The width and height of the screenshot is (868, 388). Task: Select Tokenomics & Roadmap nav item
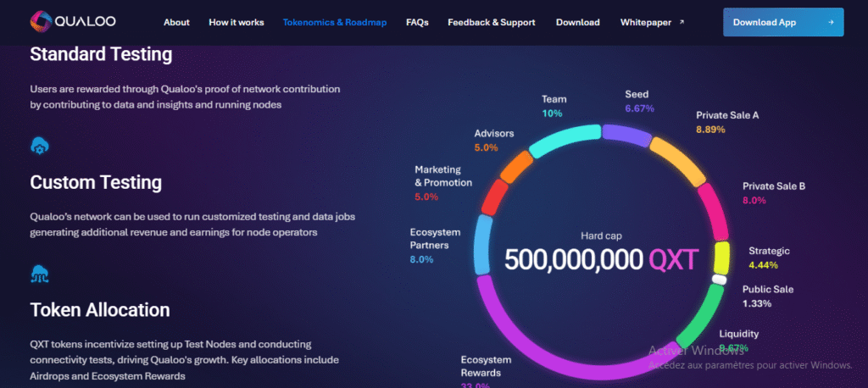point(334,22)
